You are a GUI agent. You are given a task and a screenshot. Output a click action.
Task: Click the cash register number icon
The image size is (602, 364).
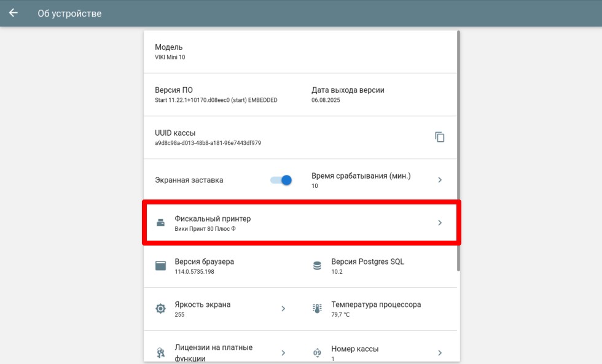pyautogui.click(x=317, y=352)
